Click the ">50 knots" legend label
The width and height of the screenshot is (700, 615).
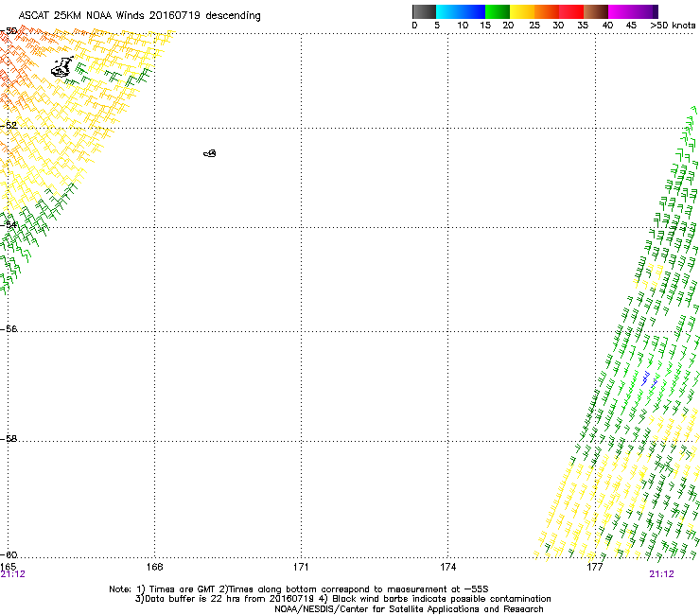click(673, 26)
